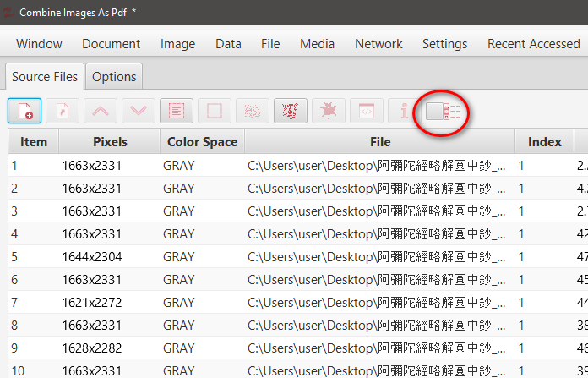The width and height of the screenshot is (588, 378).
Task: Click GRAY color space in row 6
Action: [178, 280]
